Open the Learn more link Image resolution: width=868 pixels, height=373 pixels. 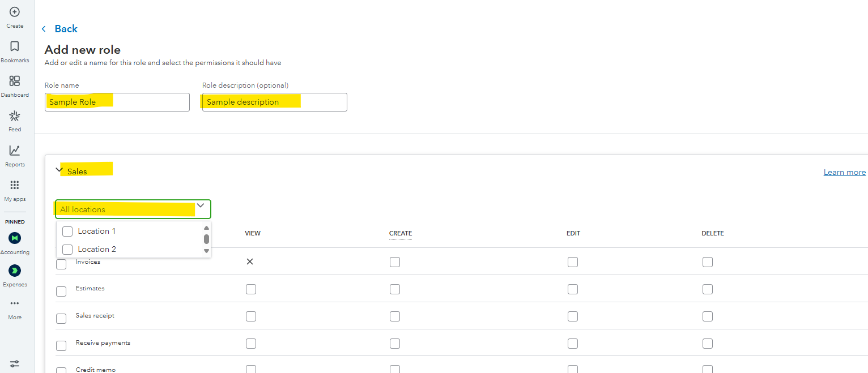click(x=844, y=173)
